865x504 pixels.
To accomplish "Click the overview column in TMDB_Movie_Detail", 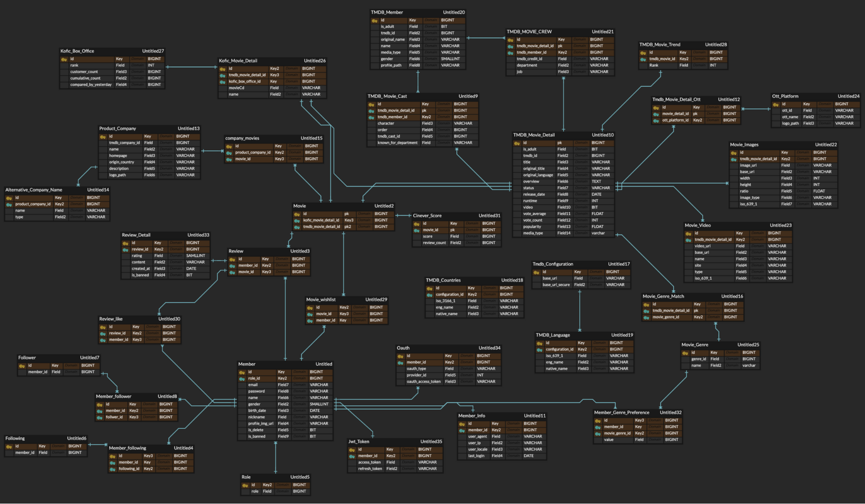I will coord(531,182).
